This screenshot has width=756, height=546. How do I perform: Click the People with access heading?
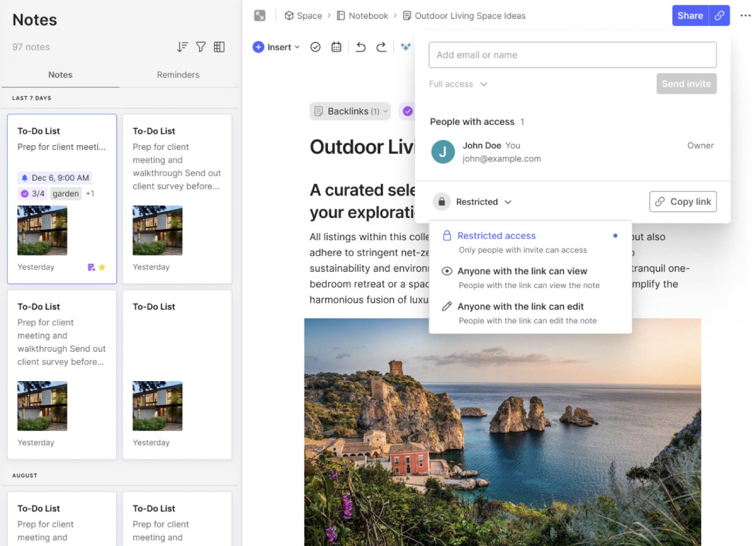[472, 122]
